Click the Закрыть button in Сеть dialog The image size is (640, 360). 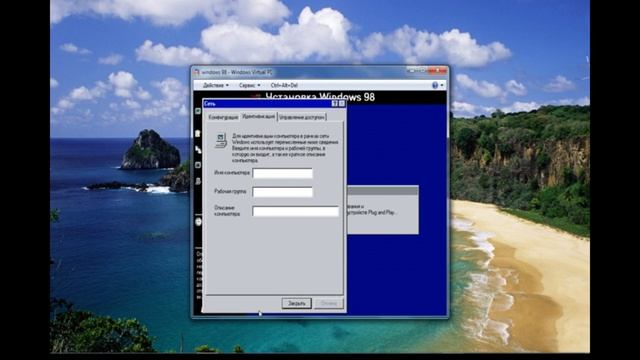tap(296, 303)
